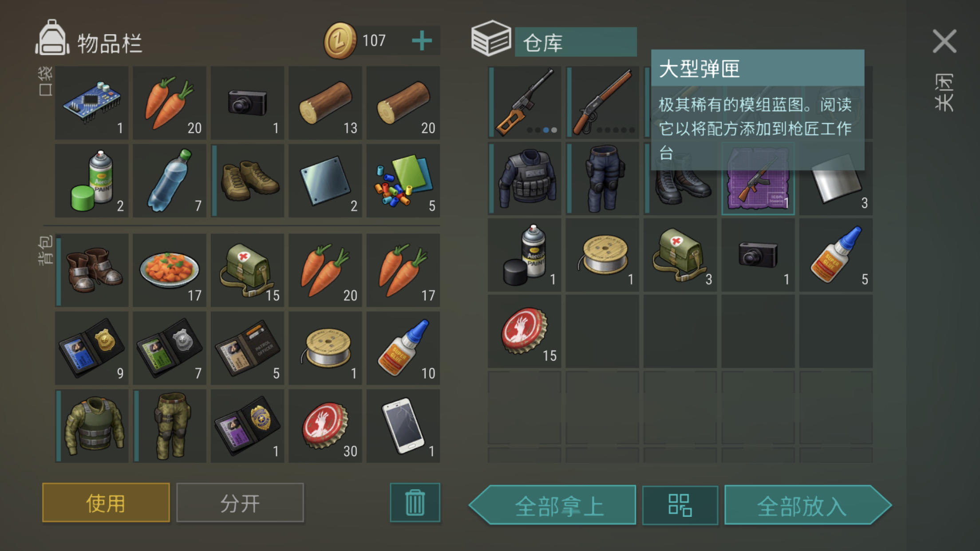The width and height of the screenshot is (980, 551).
Task: Choose the stack of 30 red bottle caps
Action: click(325, 426)
